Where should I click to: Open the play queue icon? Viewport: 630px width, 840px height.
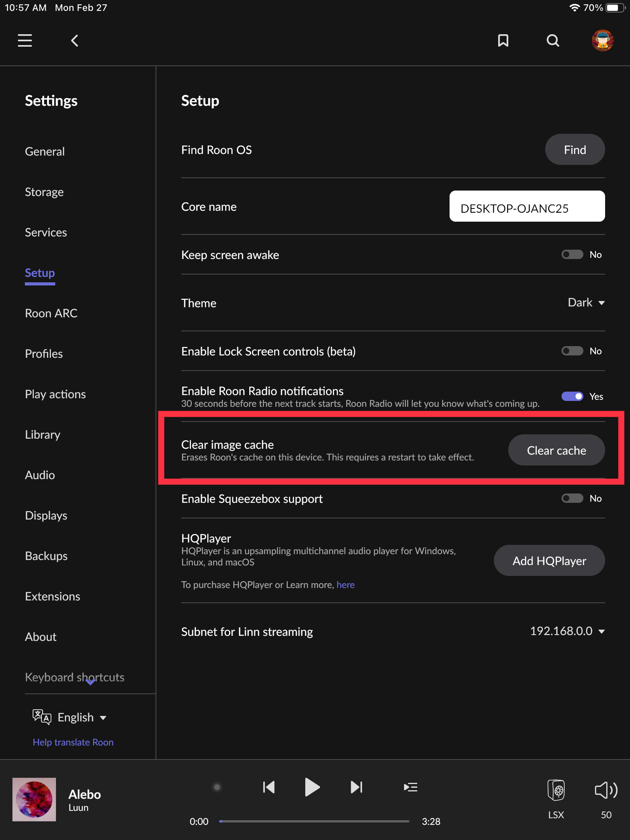click(411, 787)
